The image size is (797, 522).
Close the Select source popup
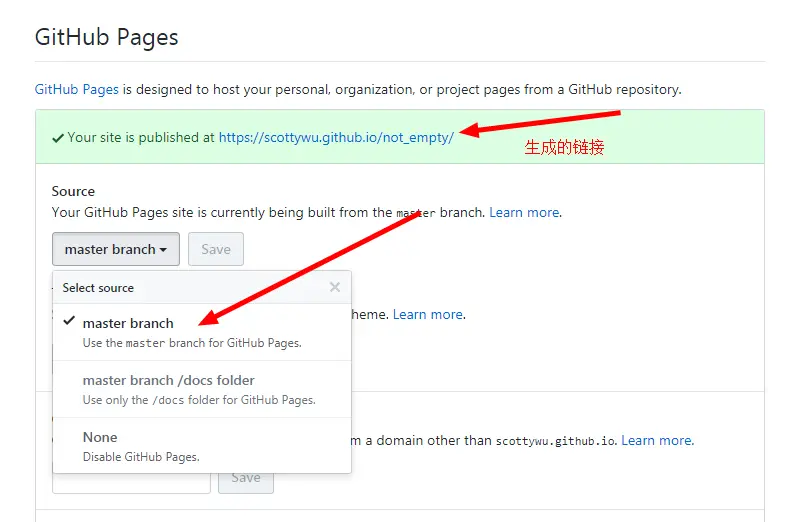pyautogui.click(x=334, y=287)
